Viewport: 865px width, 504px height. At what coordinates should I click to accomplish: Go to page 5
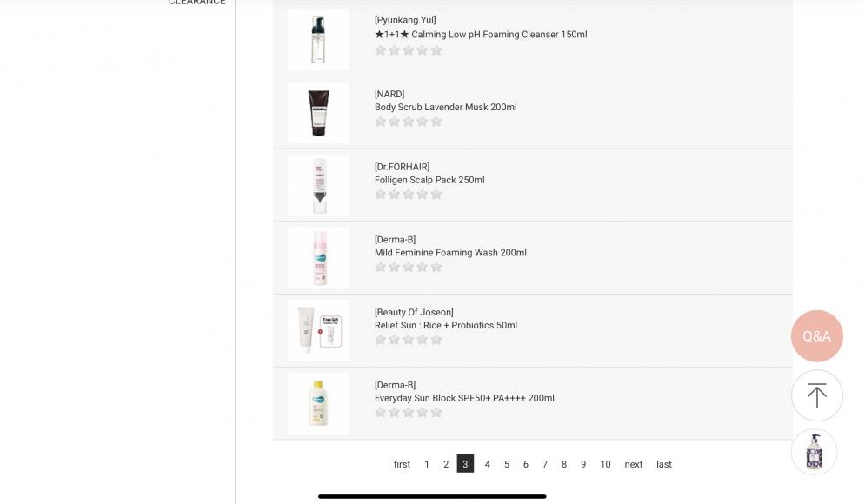point(507,464)
